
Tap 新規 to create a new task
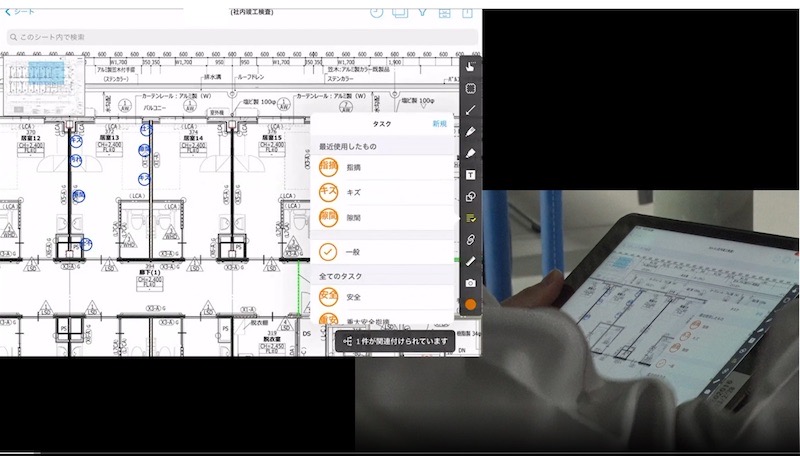pyautogui.click(x=439, y=124)
